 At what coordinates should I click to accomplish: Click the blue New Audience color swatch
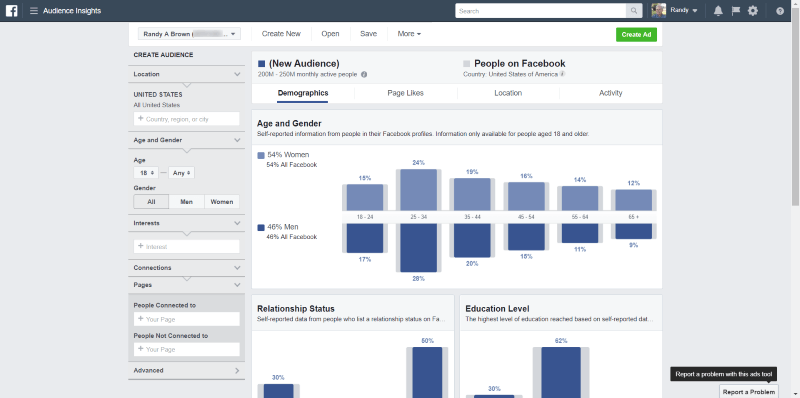262,64
